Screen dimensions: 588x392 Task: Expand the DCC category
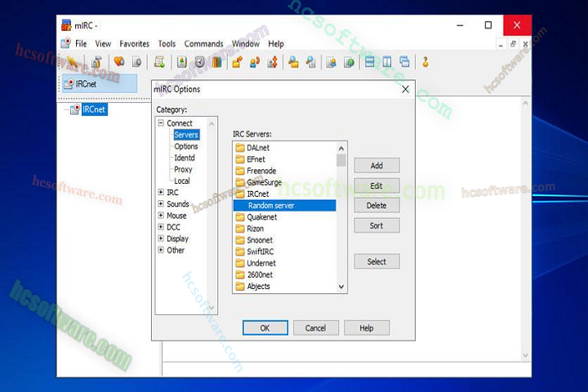pyautogui.click(x=161, y=227)
